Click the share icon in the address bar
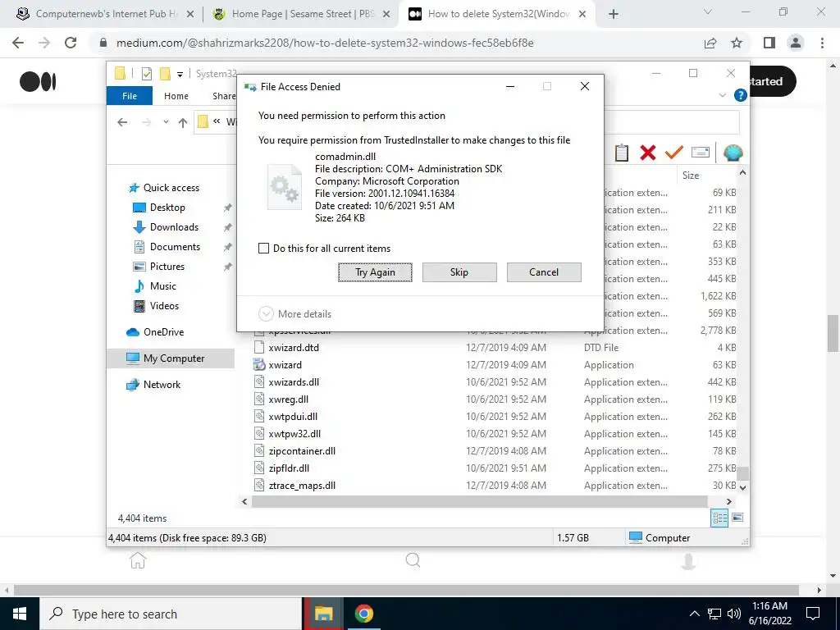Screen dimensions: 840x630 point(710,43)
